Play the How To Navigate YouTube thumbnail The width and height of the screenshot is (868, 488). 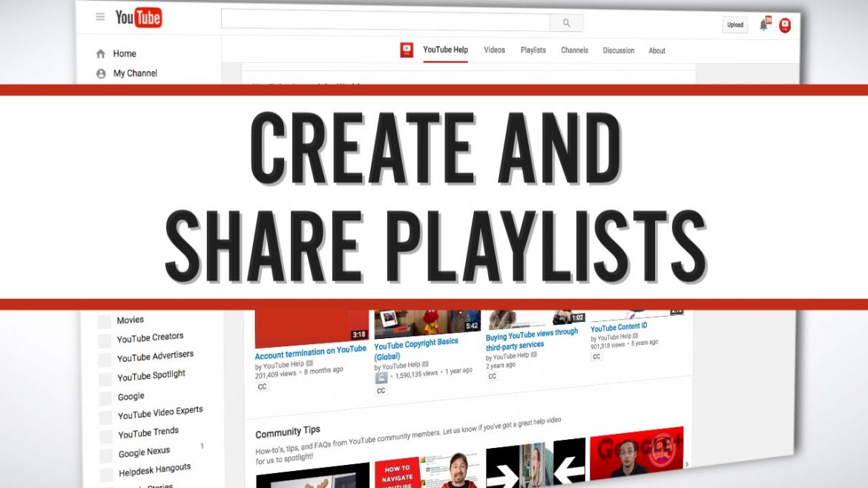pyautogui.click(x=427, y=470)
